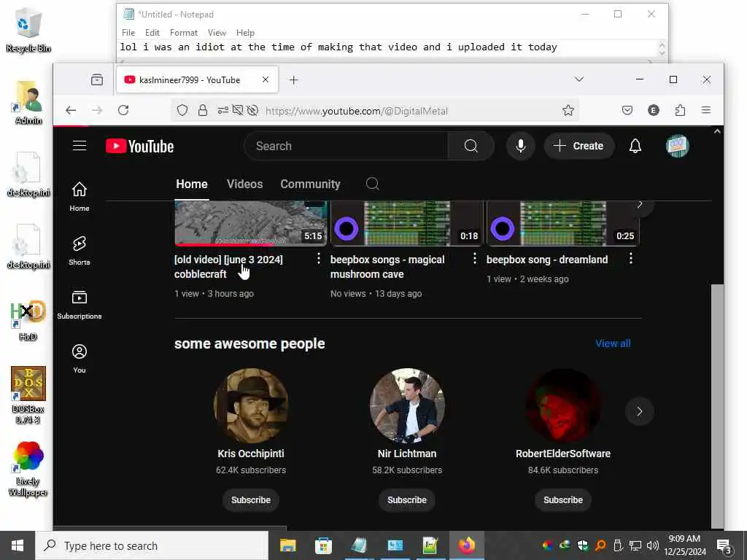Go back with Firefox back arrow
The width and height of the screenshot is (747, 560).
71,111
